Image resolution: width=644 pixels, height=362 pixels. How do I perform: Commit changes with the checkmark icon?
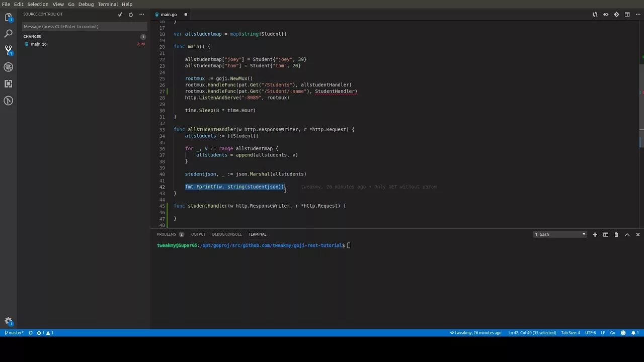coord(120,15)
